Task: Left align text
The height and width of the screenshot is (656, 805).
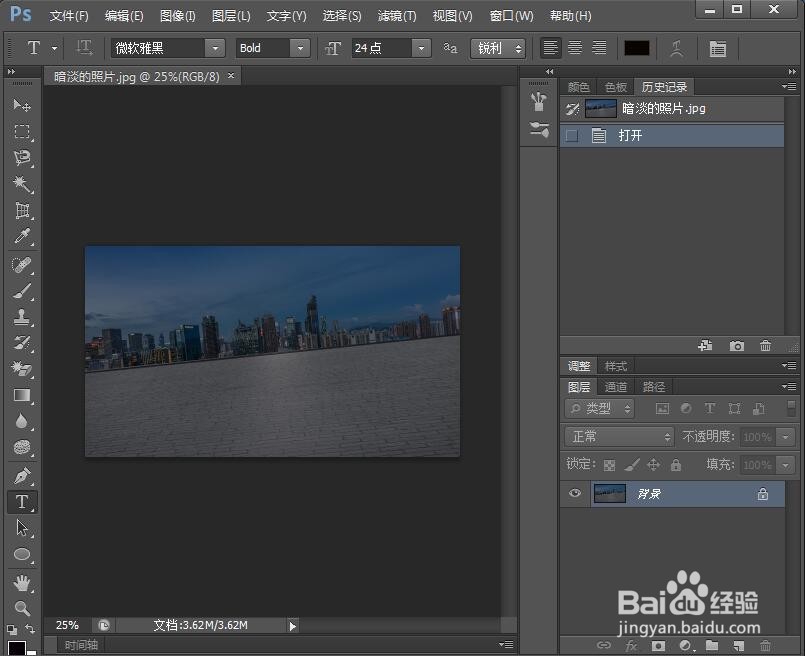Action: 550,48
